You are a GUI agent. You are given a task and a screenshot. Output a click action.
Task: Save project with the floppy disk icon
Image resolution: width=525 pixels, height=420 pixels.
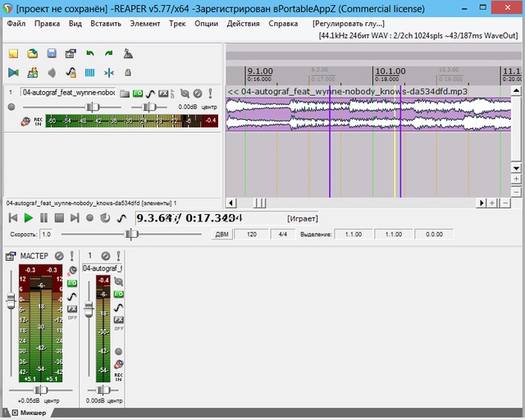[x=52, y=53]
